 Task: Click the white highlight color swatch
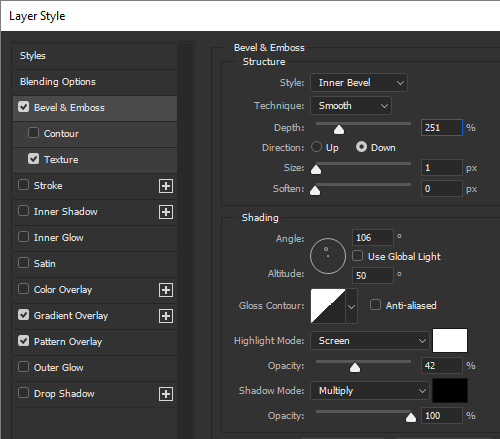pos(450,340)
